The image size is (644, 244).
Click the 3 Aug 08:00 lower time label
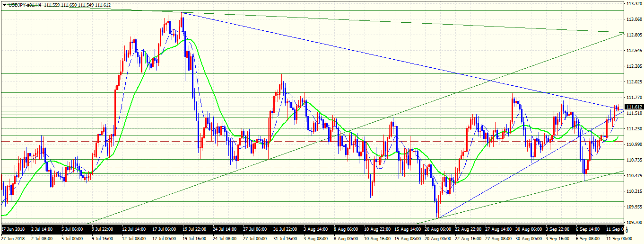[316, 239]
